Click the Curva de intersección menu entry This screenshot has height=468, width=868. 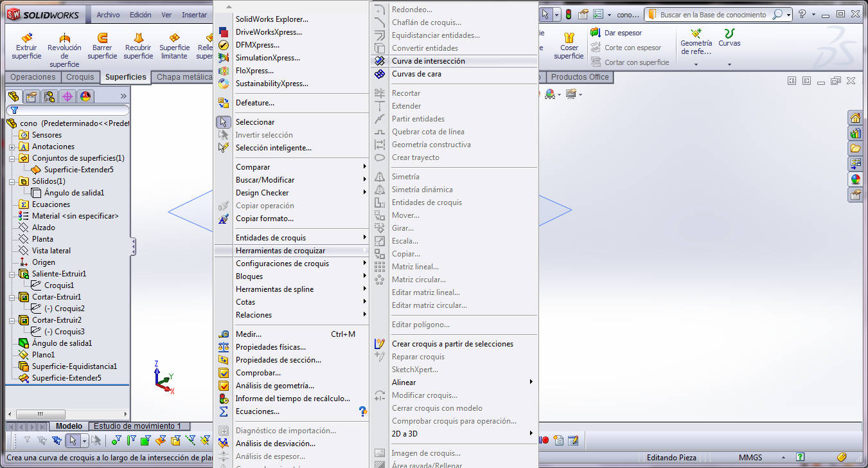pyautogui.click(x=454, y=61)
